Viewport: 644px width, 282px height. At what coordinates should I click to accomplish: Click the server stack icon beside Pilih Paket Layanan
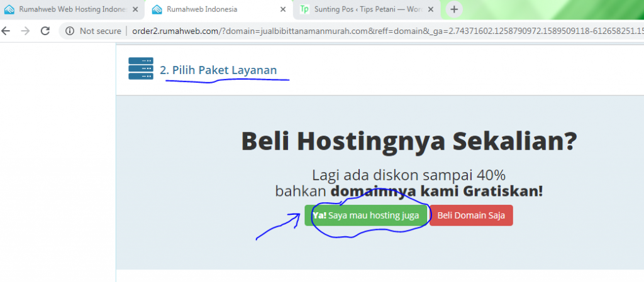(141, 68)
